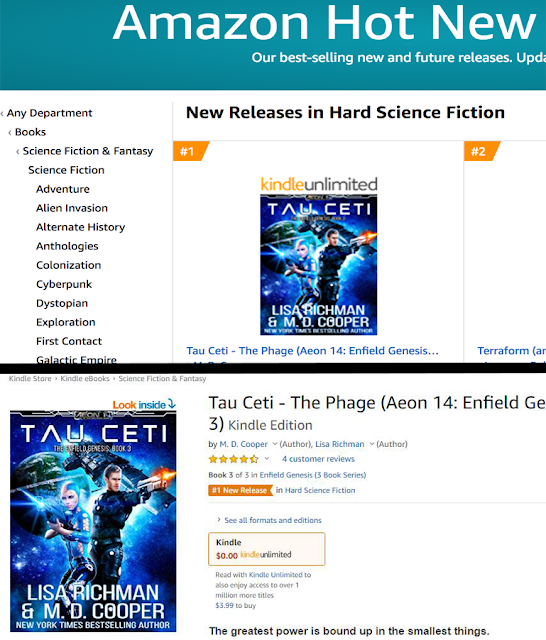Expand the Lisa Richman author dropdown

tap(372, 444)
